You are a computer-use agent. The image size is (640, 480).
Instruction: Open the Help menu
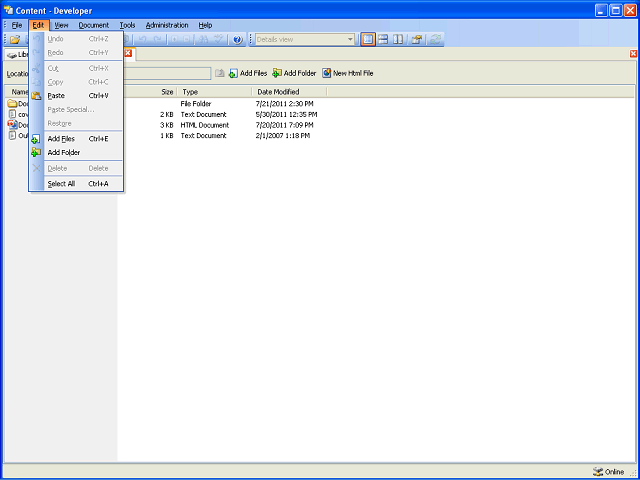[205, 25]
